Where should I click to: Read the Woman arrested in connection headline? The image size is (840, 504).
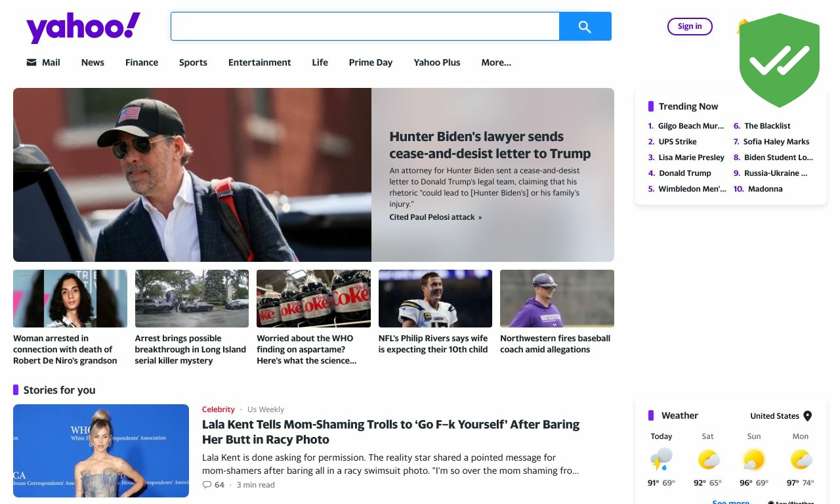(65, 350)
